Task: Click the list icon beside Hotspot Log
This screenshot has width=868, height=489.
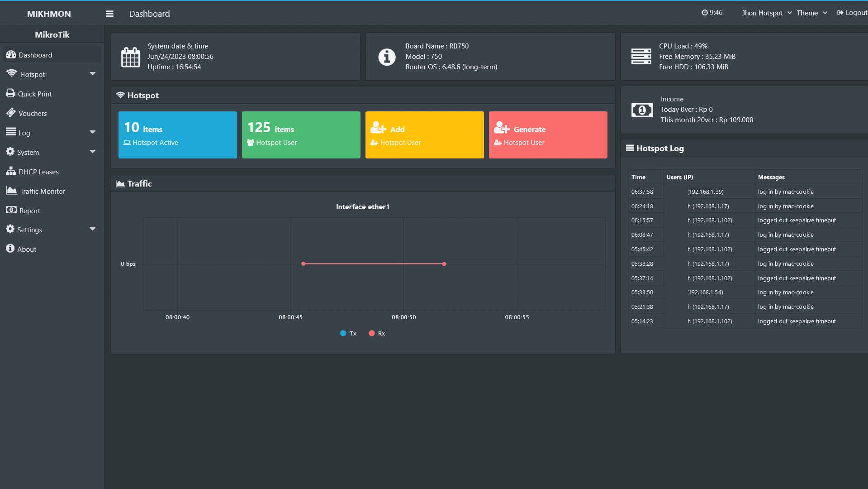Action: coord(630,148)
